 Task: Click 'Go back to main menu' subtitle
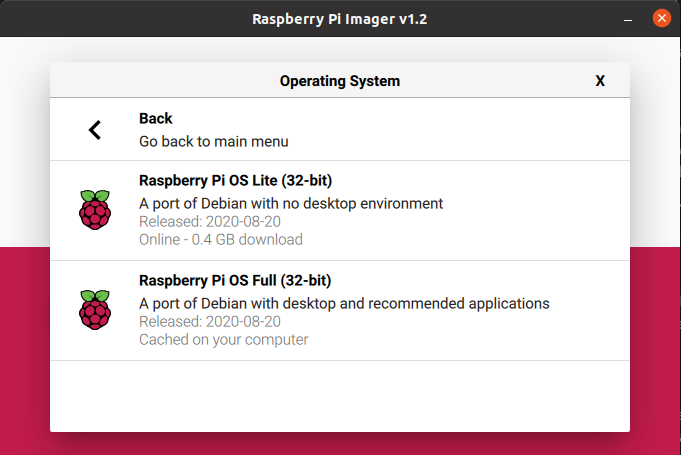tap(214, 142)
